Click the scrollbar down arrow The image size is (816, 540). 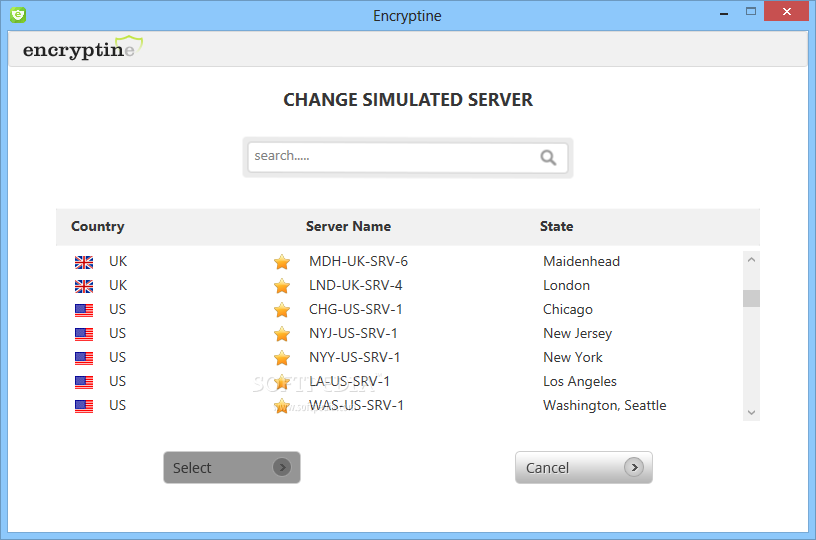coord(751,413)
